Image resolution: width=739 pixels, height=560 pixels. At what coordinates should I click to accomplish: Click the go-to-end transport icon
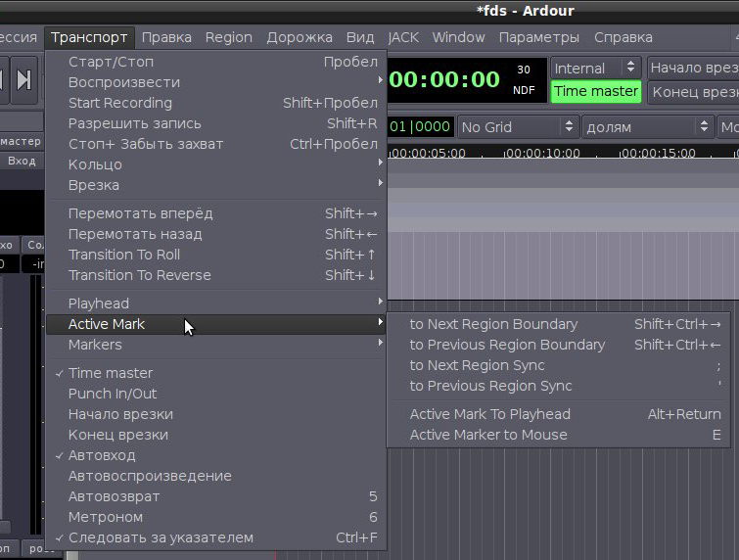(24, 79)
